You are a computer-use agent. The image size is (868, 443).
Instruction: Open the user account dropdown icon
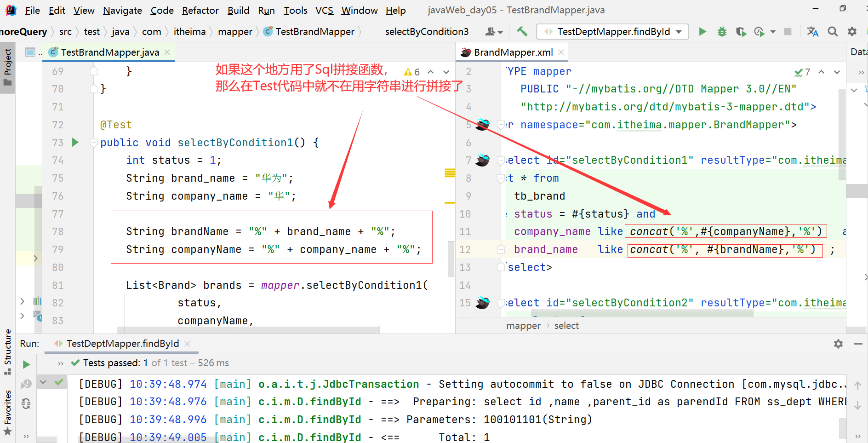494,31
